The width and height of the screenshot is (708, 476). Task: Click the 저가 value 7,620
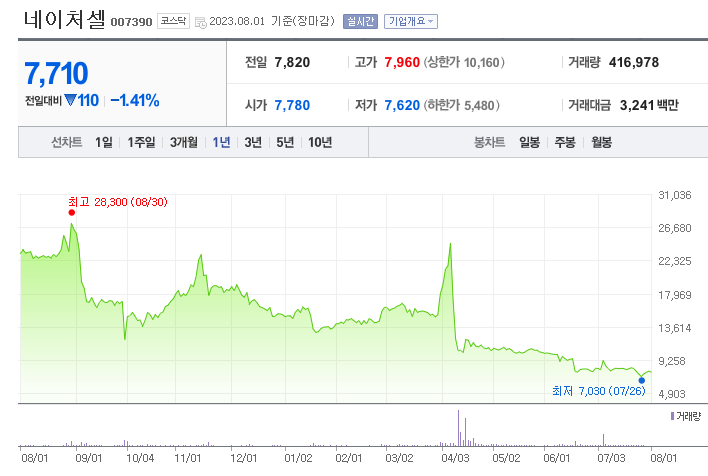[402, 105]
